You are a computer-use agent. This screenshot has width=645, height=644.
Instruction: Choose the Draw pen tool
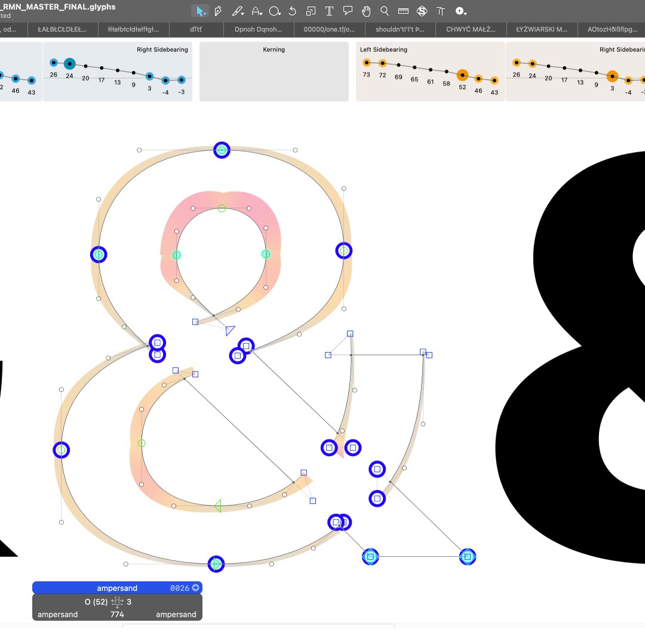point(218,11)
